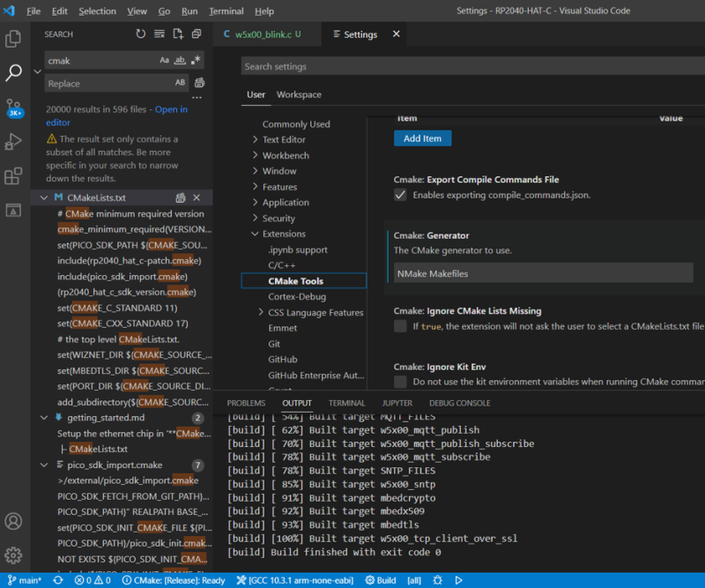Click the Add Item button
The width and height of the screenshot is (705, 588).
click(x=423, y=138)
